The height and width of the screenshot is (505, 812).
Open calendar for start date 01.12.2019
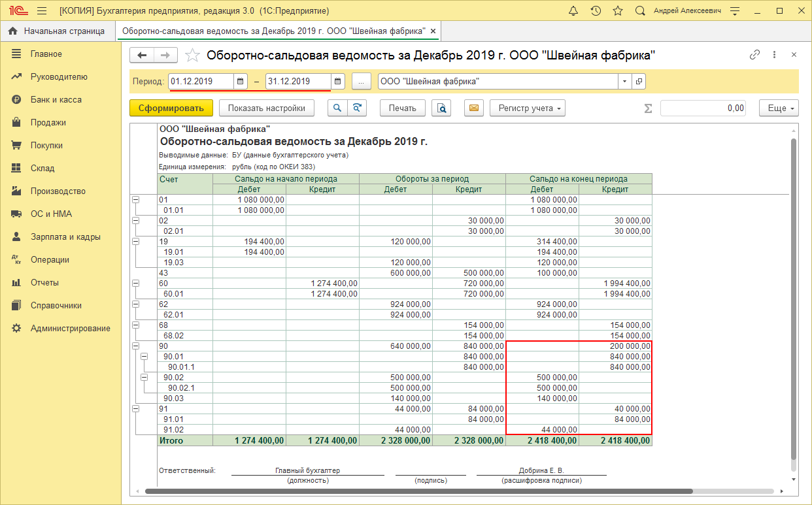240,82
